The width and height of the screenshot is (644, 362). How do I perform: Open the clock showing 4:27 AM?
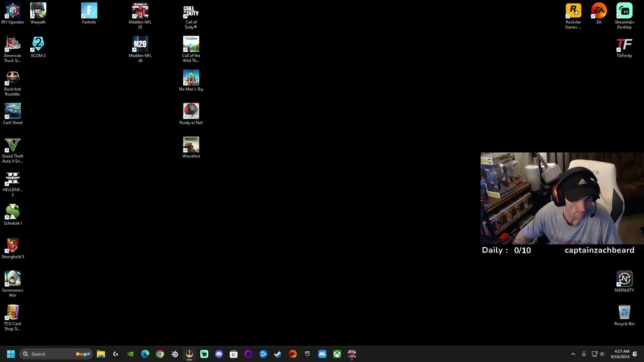tap(619, 354)
